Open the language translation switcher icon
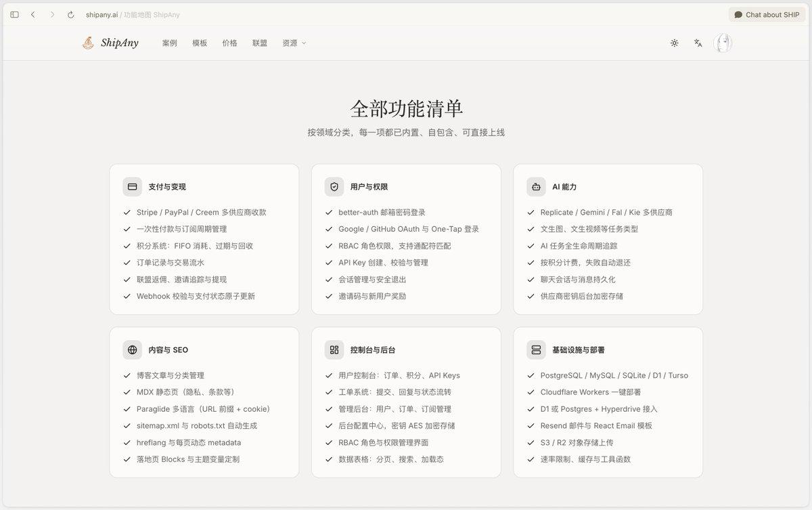This screenshot has height=510, width=812. 698,43
